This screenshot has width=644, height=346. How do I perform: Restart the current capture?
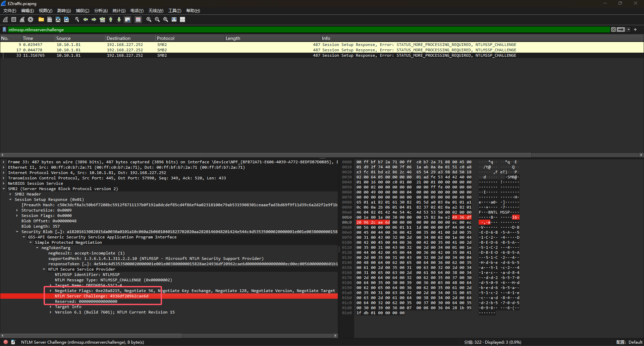tap(22, 20)
